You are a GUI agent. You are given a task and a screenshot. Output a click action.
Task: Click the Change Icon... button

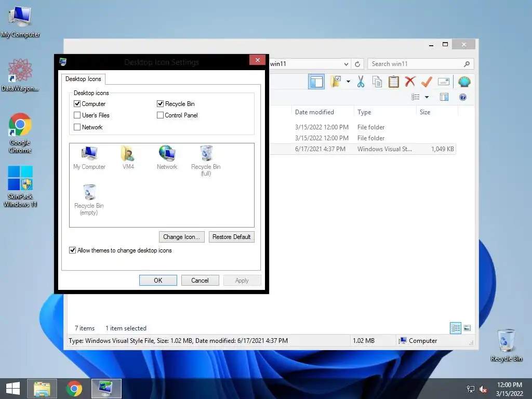(181, 237)
